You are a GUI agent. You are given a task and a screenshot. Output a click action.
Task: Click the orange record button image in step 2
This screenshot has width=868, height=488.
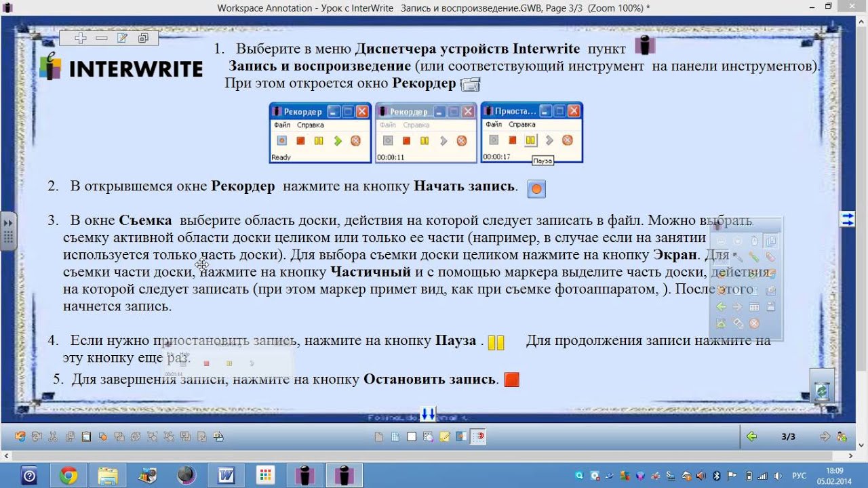point(536,189)
